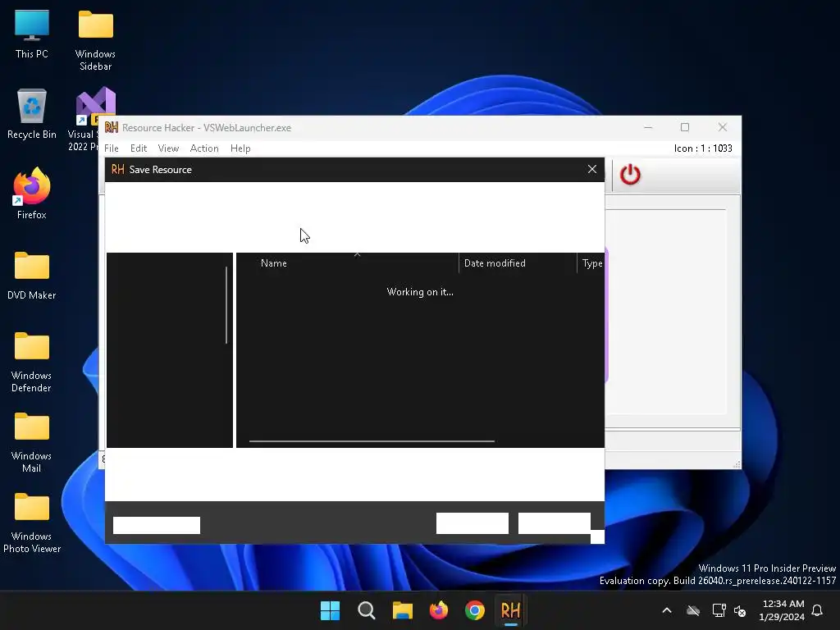The image size is (840, 630).
Task: Open This PC desktop icon
Action: coord(32,34)
